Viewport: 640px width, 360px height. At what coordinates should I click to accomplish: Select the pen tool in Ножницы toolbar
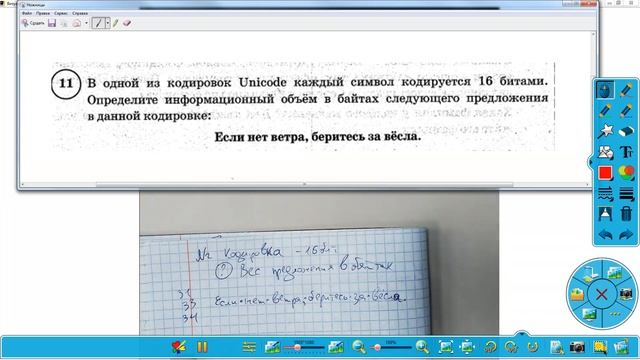(98, 23)
